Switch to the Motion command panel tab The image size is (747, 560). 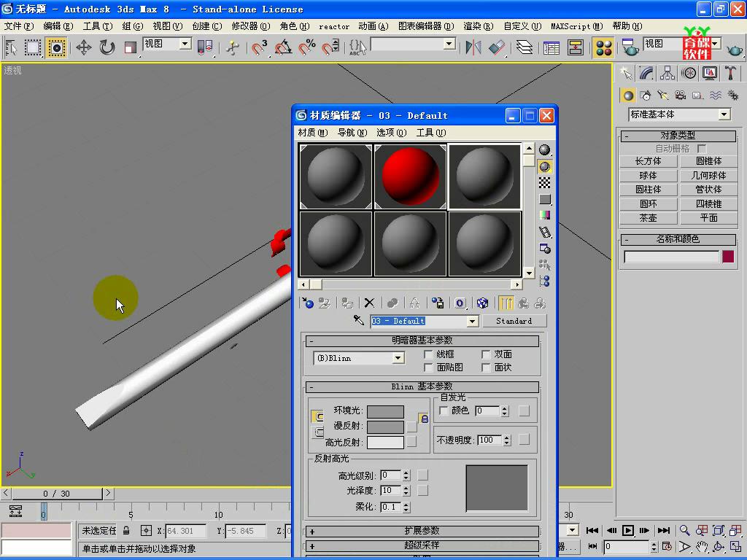coord(689,73)
